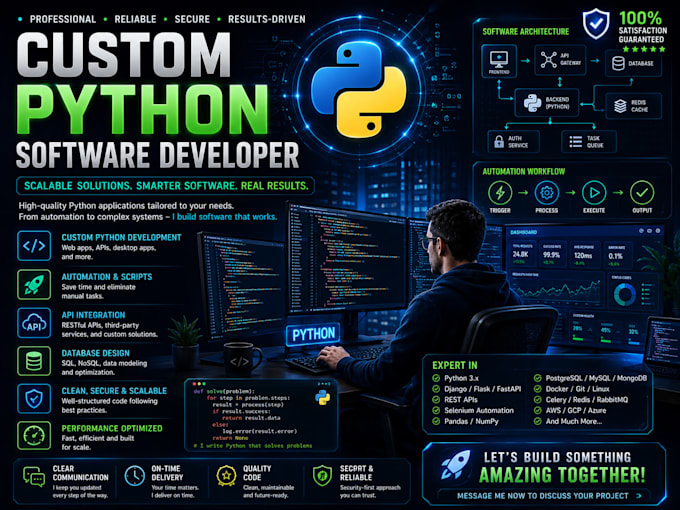Viewport: 680px width, 510px height.
Task: Click the line graph on the dashboard monitor
Action: click(556, 290)
